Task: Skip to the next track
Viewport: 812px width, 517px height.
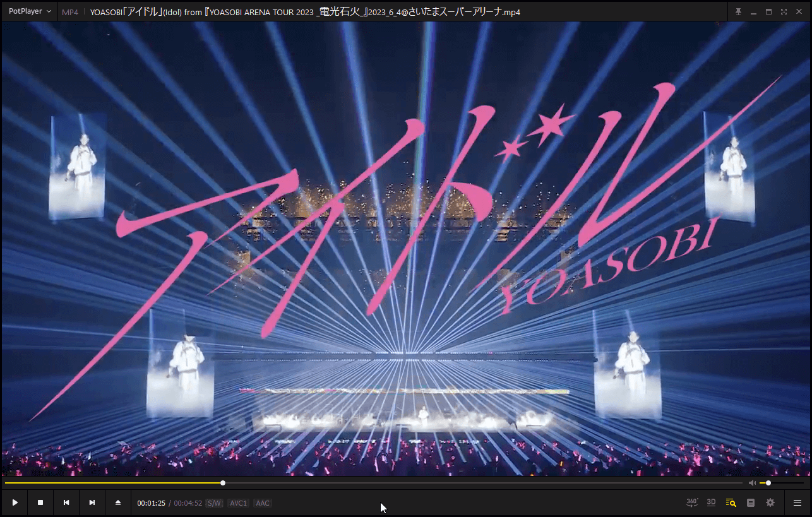Action: [92, 502]
